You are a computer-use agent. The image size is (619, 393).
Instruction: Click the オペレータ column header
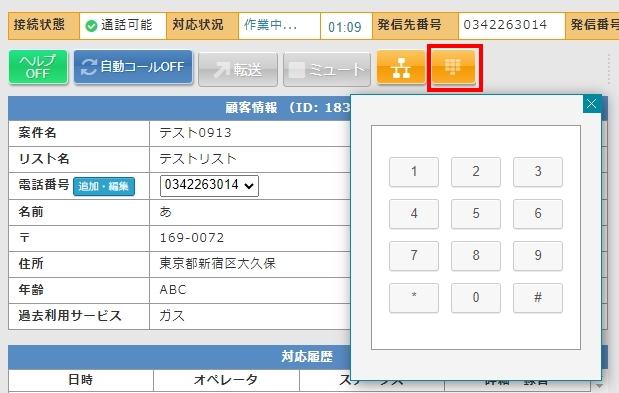(226, 380)
